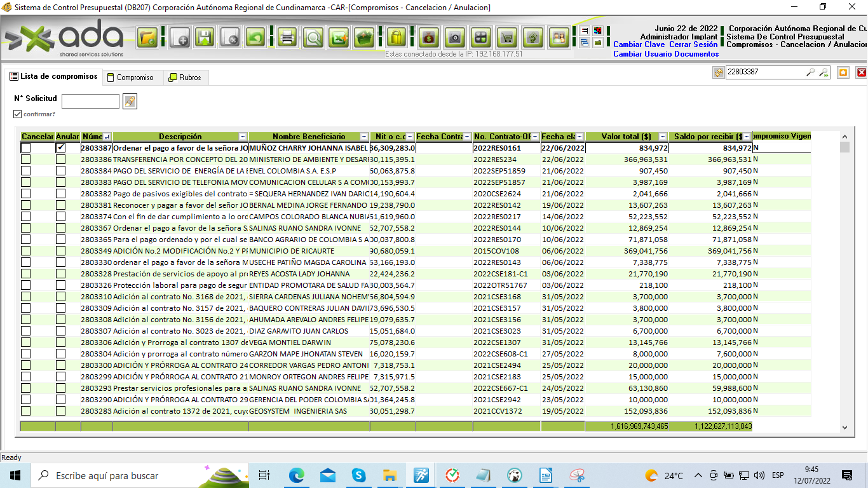
Task: Click the orange star favorites icon
Action: (x=843, y=72)
